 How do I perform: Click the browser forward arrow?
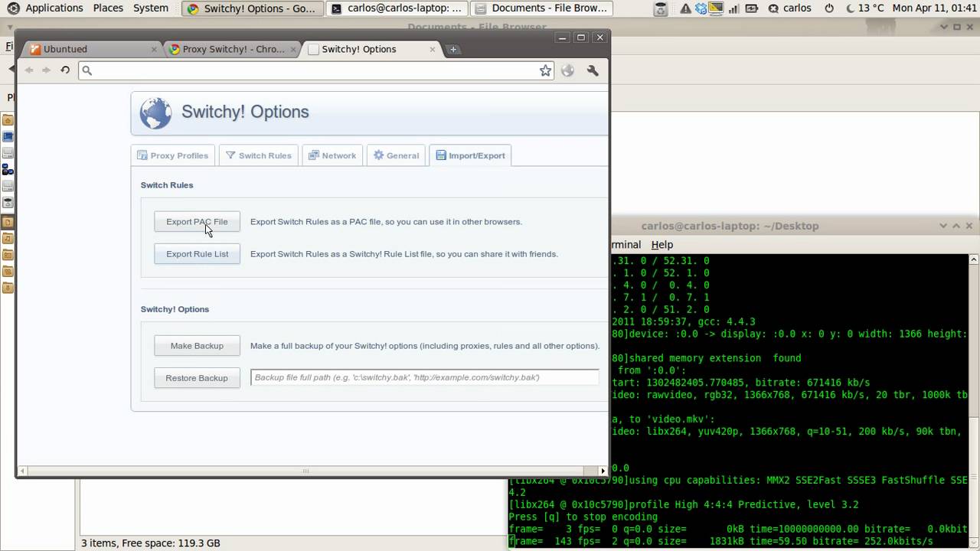point(46,70)
